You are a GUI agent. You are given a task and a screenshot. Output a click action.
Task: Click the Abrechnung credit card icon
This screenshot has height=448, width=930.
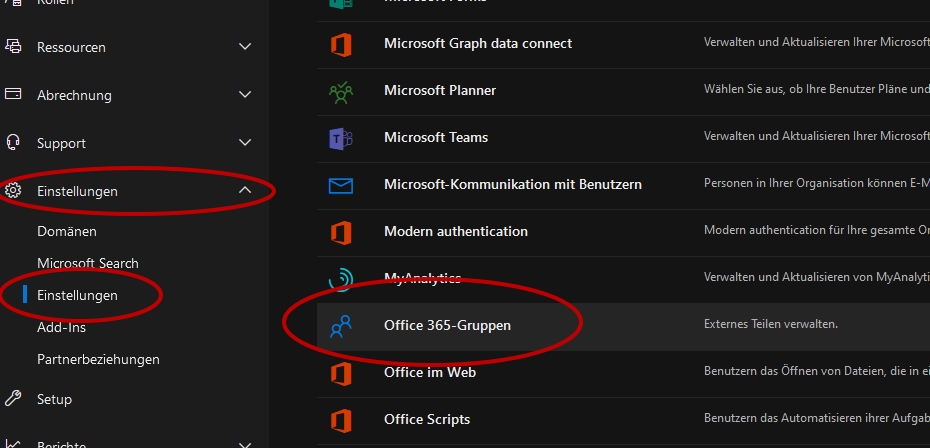13,94
